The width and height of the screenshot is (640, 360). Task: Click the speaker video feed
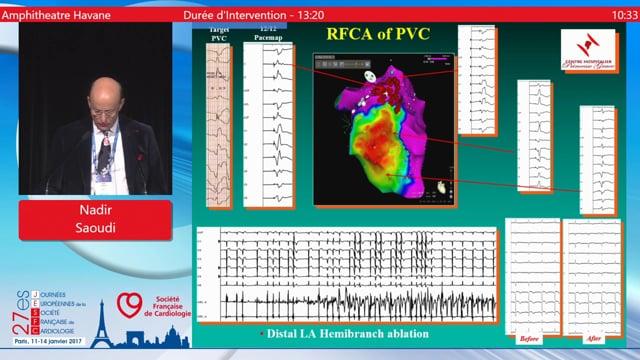(95, 108)
